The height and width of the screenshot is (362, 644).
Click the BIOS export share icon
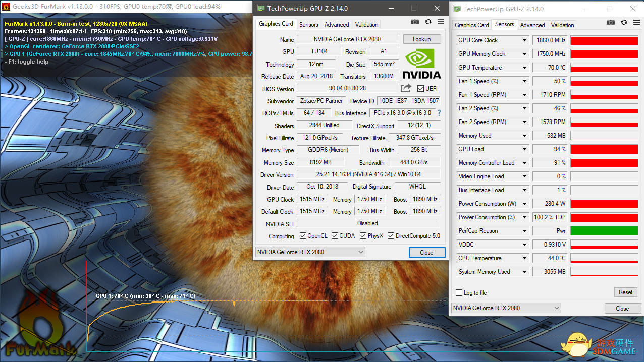point(406,88)
